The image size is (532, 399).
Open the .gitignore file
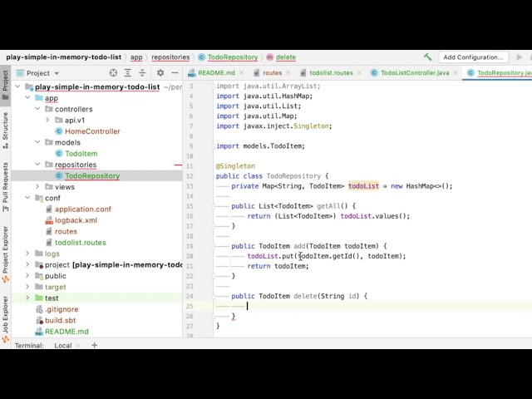[x=62, y=309]
